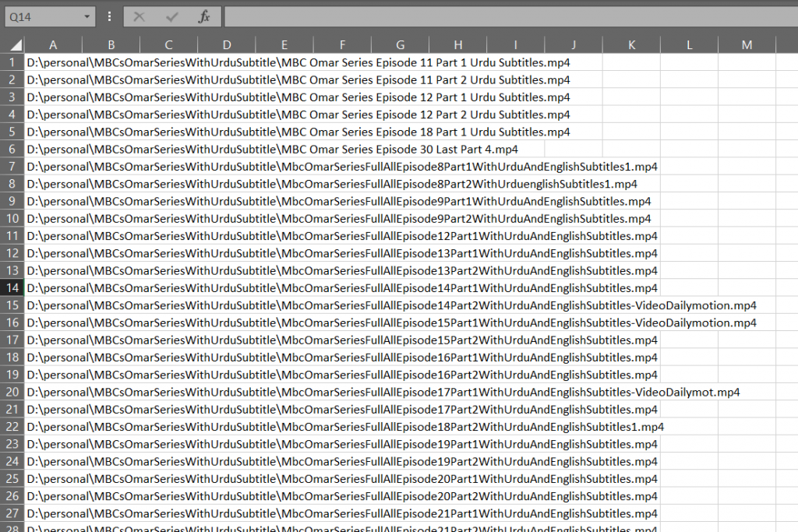Screen dimensions: 798x532
Task: Select row 27 header
Action: point(12,513)
